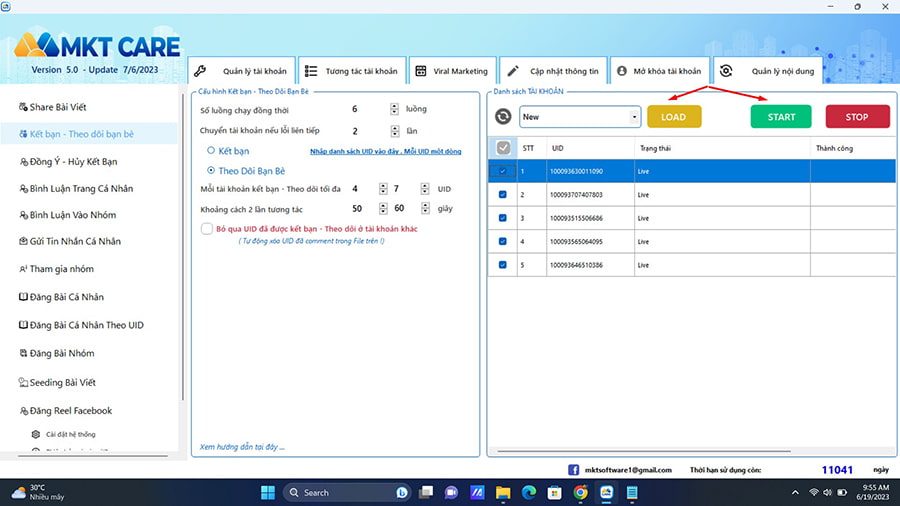The image size is (900, 506).
Task: Click the Thành công column header
Action: coord(854,148)
